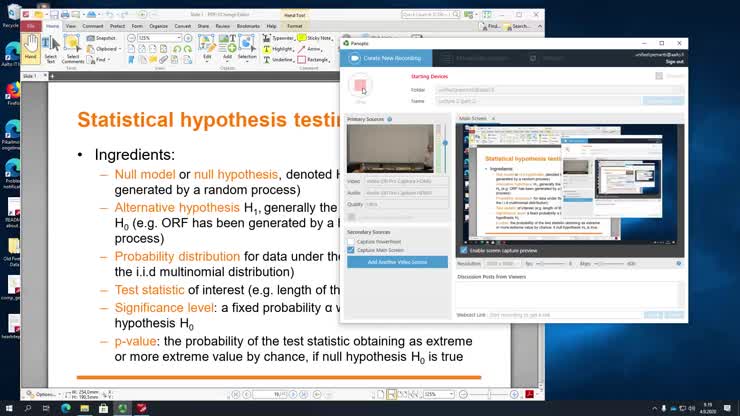Click zoom out minus button in ribbon
740x416 pixels.
click(x=132, y=38)
